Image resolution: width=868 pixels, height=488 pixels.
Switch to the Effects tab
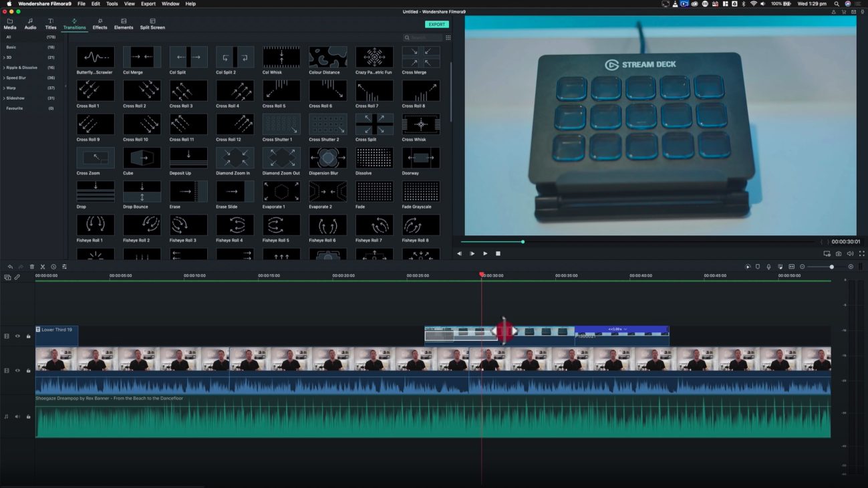pos(100,24)
